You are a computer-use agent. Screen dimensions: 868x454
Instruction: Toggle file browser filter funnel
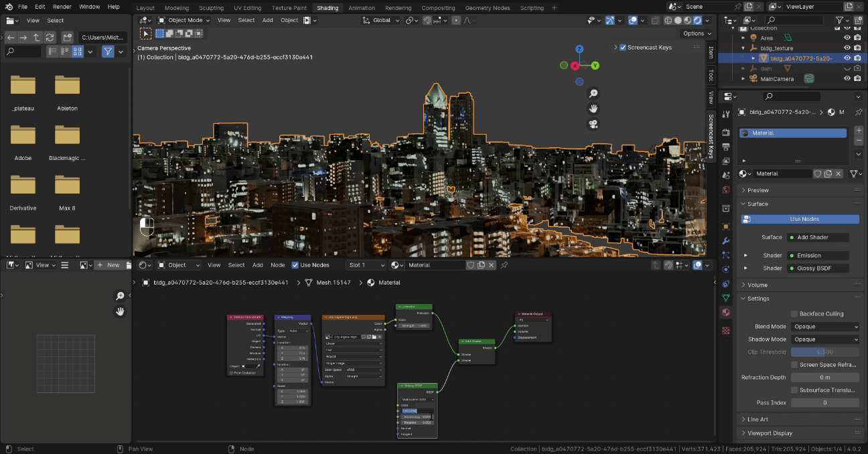[x=107, y=52]
